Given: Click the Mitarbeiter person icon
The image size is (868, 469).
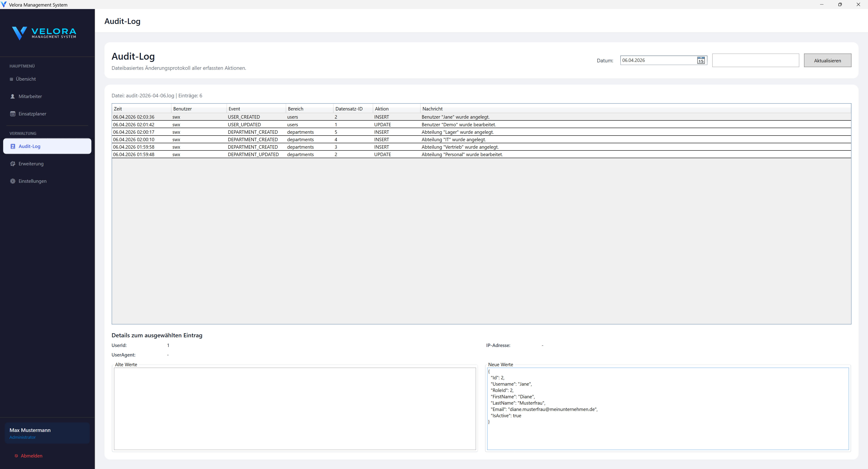Looking at the screenshot, I should point(13,96).
